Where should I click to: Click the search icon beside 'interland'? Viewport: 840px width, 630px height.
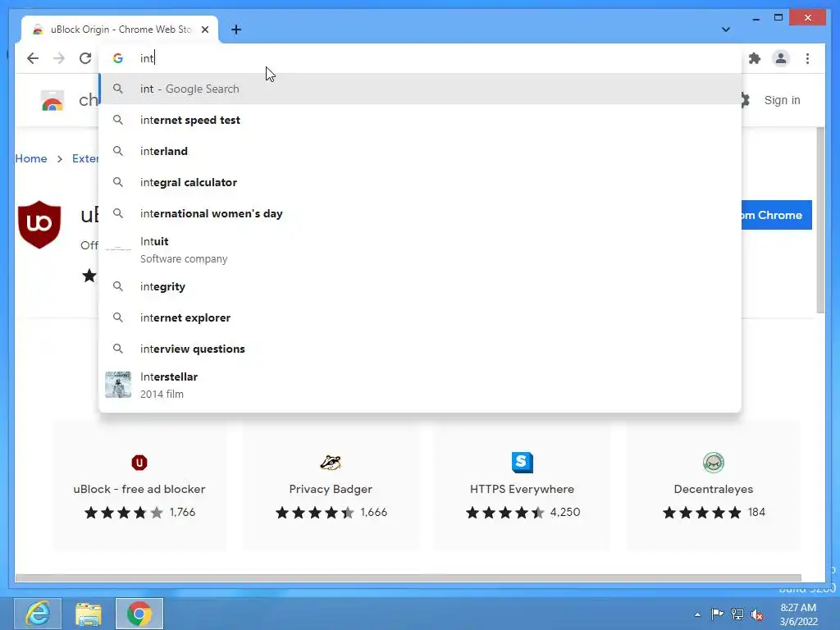(x=118, y=151)
